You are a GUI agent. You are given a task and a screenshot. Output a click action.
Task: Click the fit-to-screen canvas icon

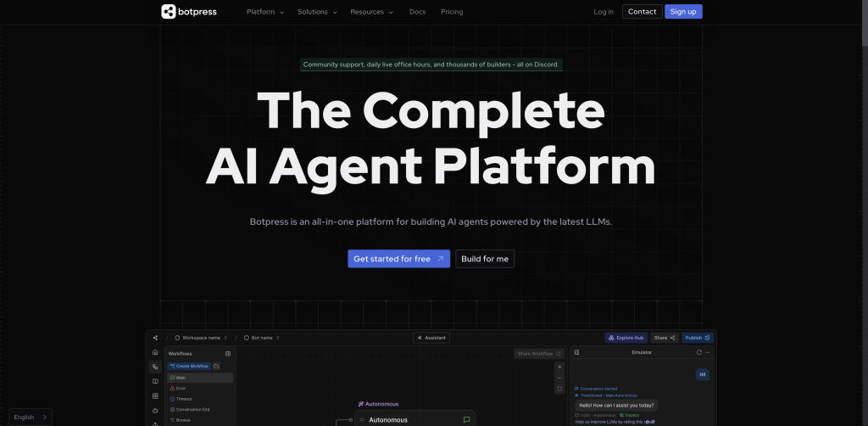coord(559,389)
